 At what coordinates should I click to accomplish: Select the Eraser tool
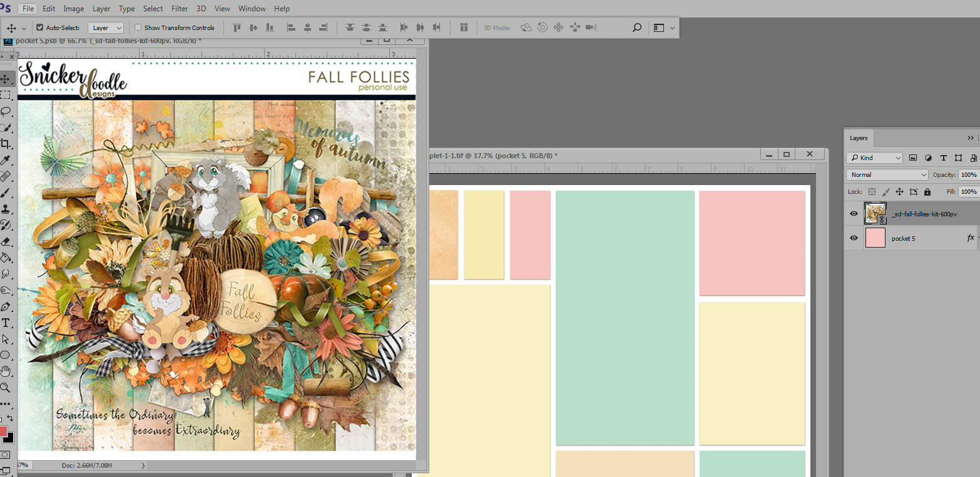coord(6,241)
